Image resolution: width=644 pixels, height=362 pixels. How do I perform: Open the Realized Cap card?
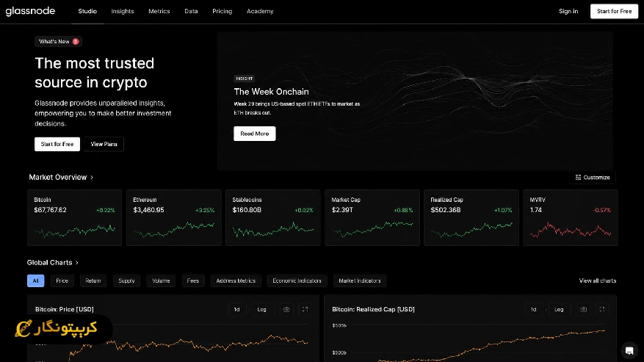tap(471, 217)
